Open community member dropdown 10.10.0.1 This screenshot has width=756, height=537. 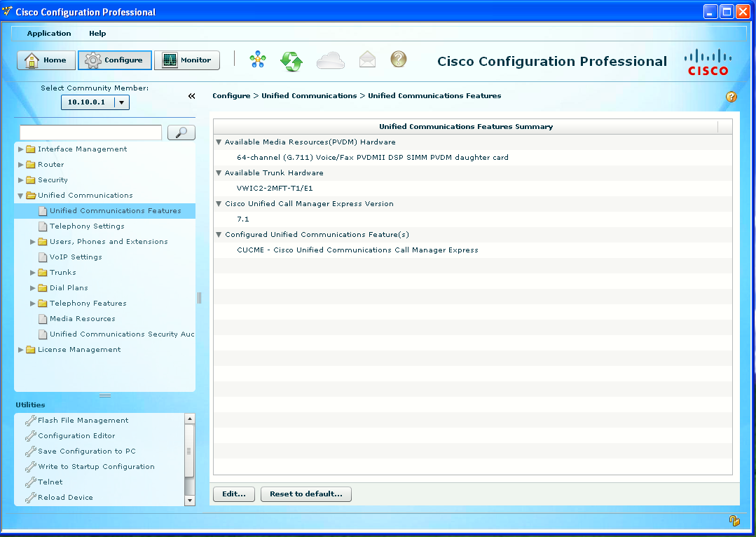tap(121, 102)
